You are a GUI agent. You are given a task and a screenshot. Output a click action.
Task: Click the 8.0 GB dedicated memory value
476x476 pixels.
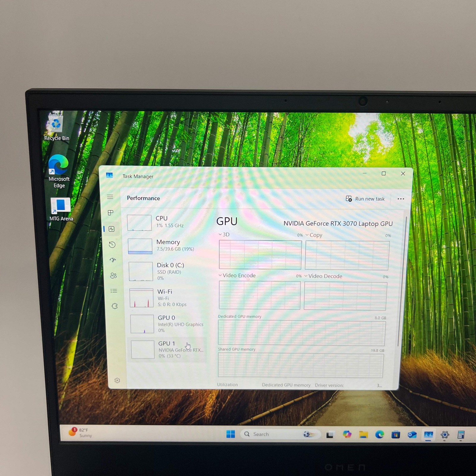click(380, 318)
